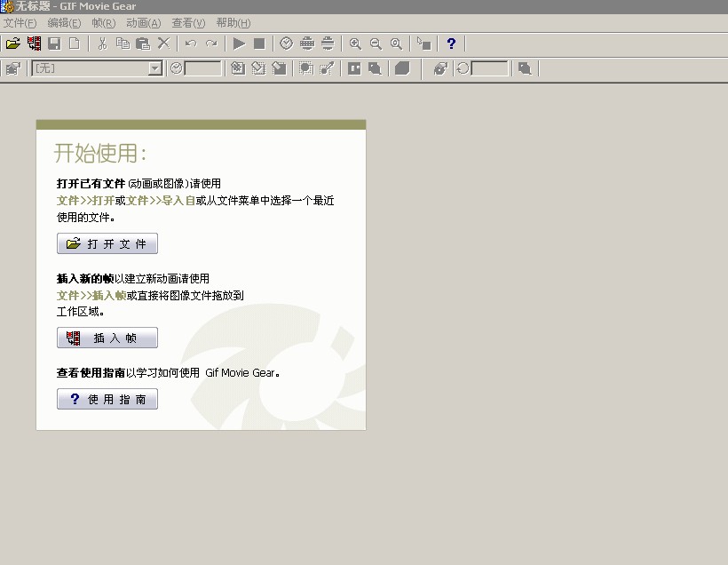The image size is (728, 565).
Task: Click the dotted-border crop circle icon
Action: click(x=306, y=68)
